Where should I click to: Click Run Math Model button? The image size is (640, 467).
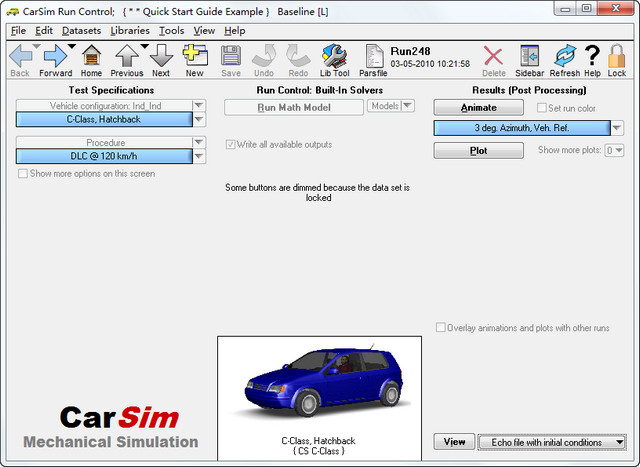[294, 108]
